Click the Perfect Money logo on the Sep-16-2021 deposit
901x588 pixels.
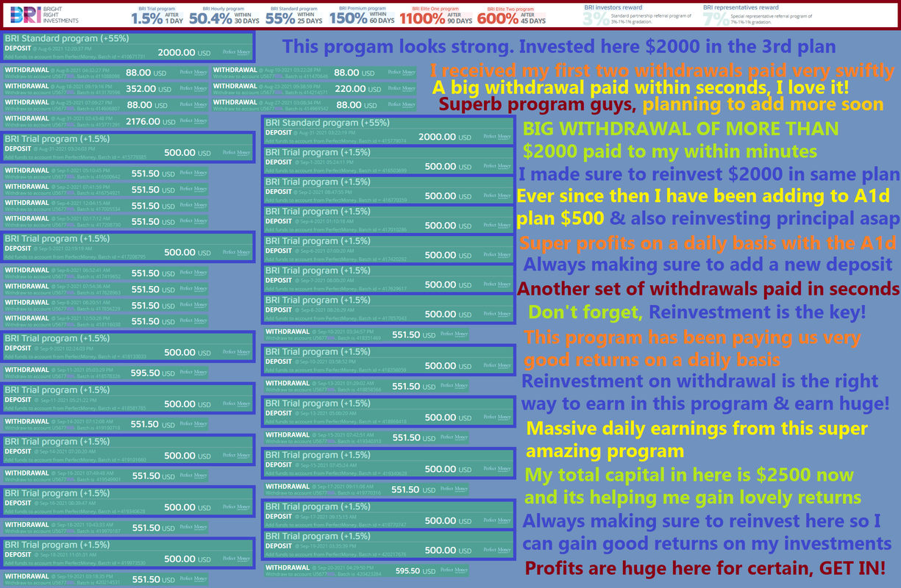coord(238,507)
